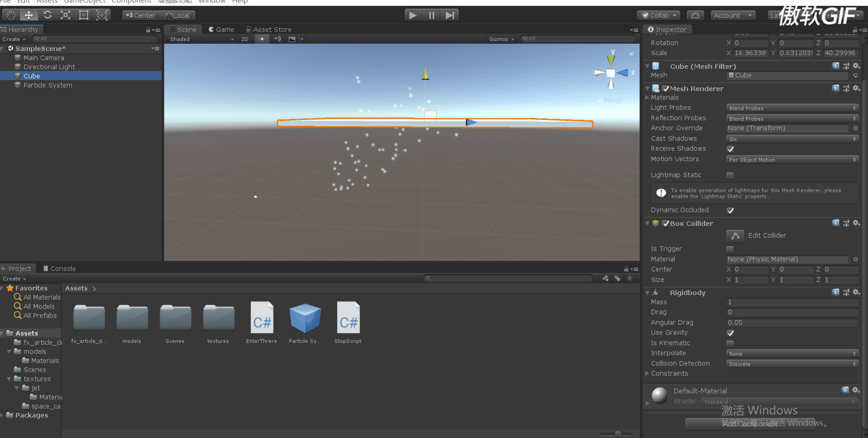The image size is (868, 438).
Task: Switch to the Asset Store tab
Action: coord(268,29)
